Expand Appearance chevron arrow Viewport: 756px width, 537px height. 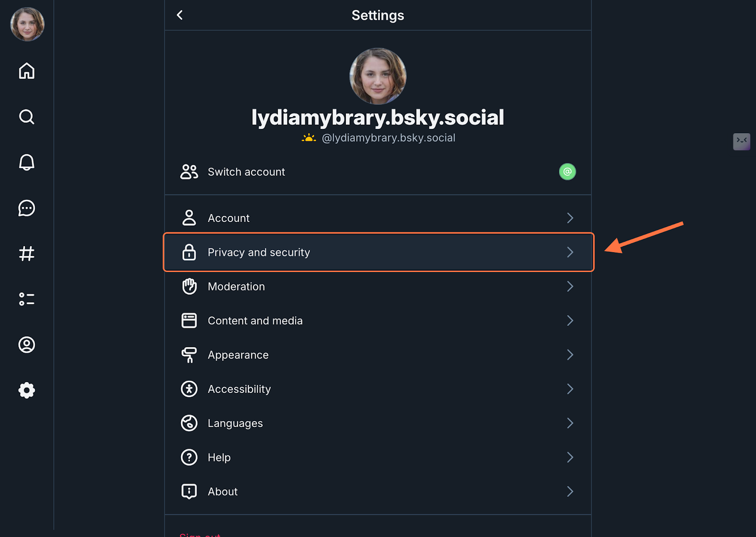click(570, 355)
